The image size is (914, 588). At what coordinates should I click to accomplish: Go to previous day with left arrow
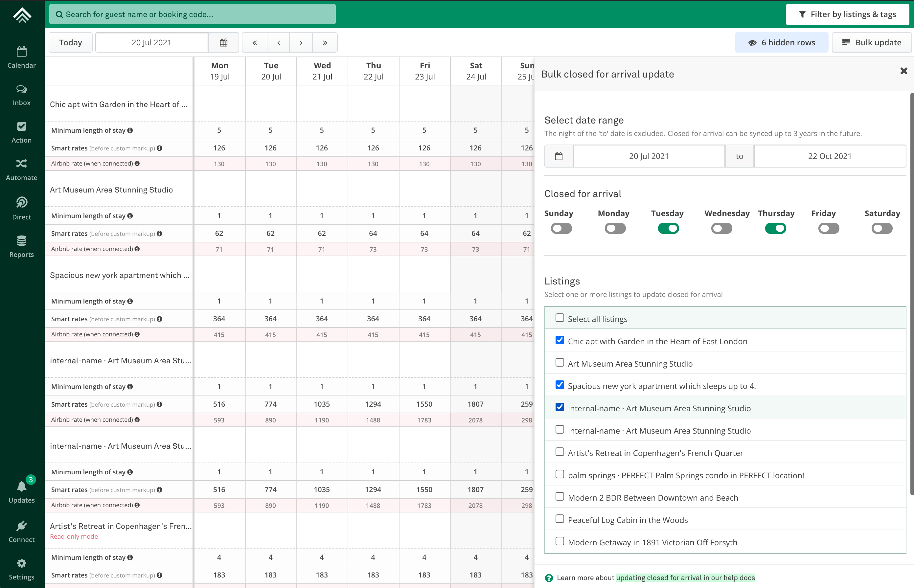tap(278, 42)
